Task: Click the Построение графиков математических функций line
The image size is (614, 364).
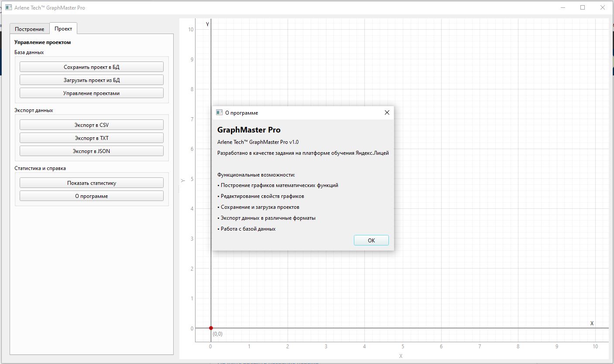Action: [x=278, y=185]
